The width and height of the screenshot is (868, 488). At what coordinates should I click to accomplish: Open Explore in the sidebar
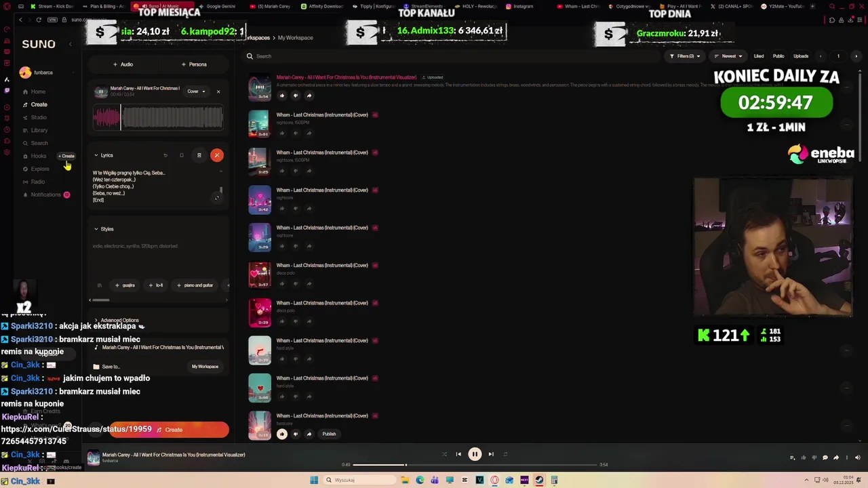click(35, 169)
